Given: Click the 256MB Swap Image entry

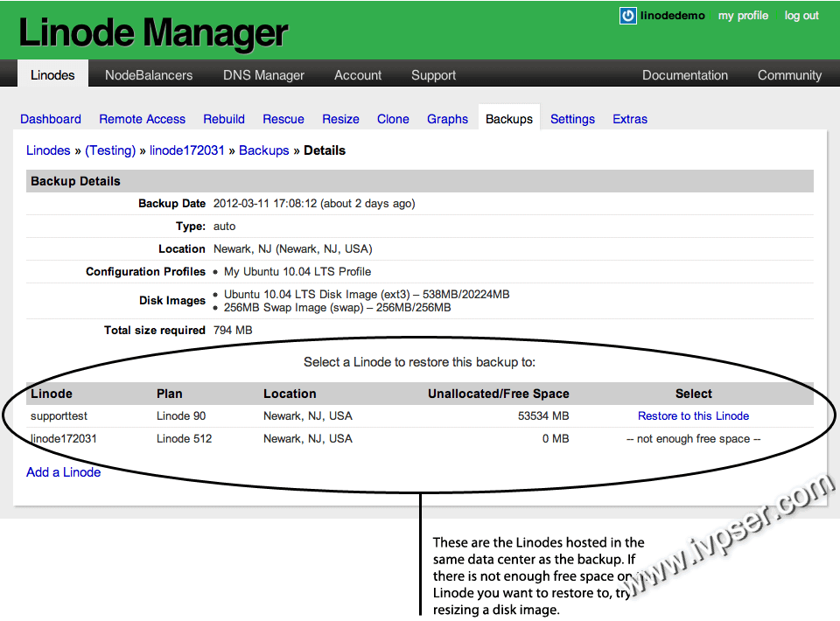Looking at the screenshot, I should click(338, 307).
